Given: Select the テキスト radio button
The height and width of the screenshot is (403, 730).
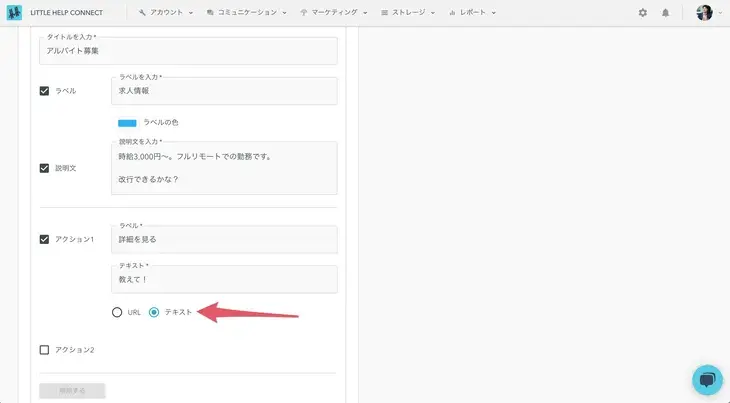Looking at the screenshot, I should 154,313.
